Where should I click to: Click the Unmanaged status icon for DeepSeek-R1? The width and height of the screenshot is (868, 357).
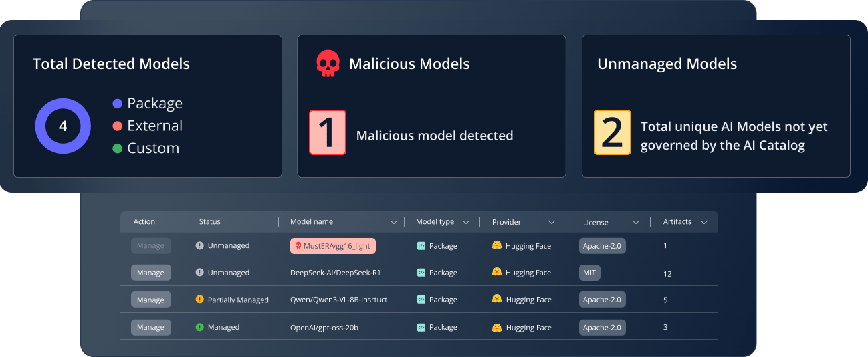[x=199, y=273]
